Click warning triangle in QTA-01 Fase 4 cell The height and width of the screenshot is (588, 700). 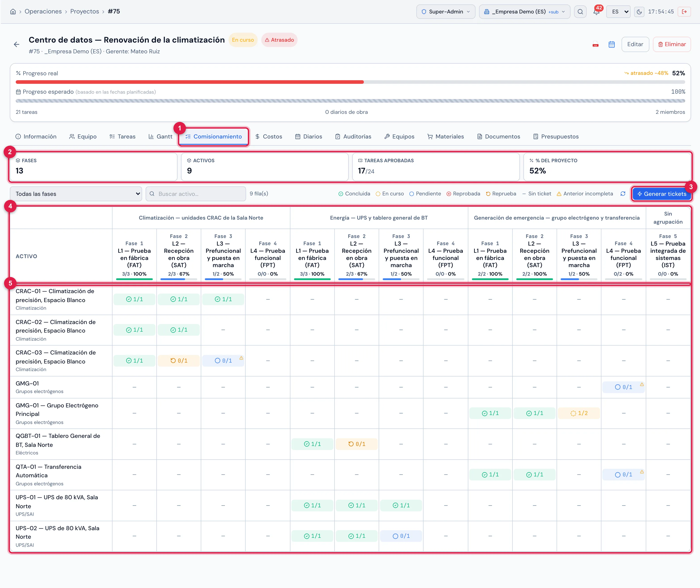pos(642,472)
